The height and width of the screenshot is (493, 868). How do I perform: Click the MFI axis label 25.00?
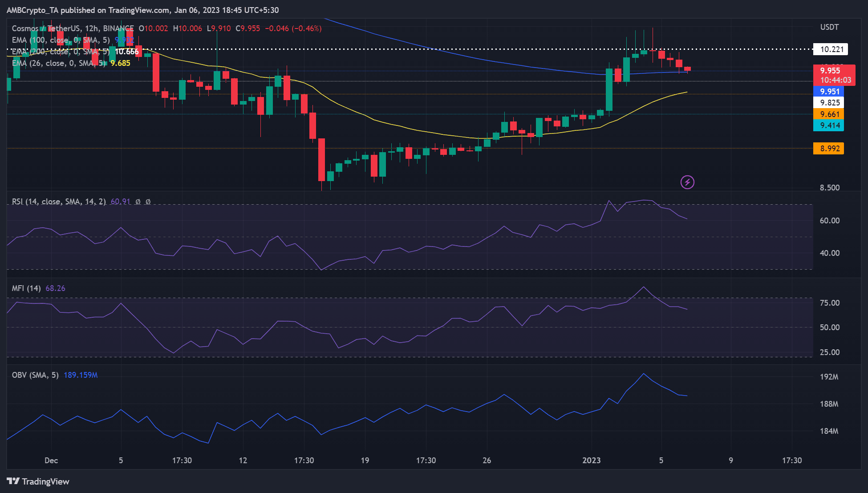830,352
